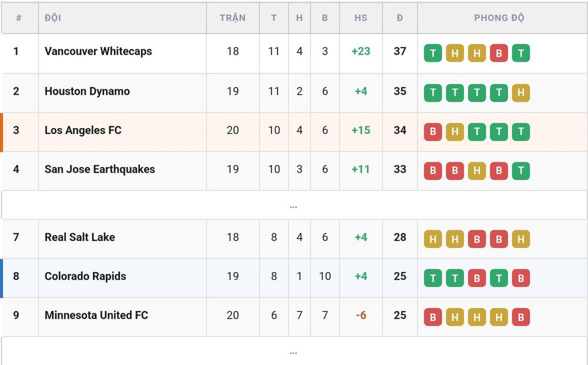Open the Vancouver Whitecaps team link
This screenshot has width=588, height=365.
[98, 51]
